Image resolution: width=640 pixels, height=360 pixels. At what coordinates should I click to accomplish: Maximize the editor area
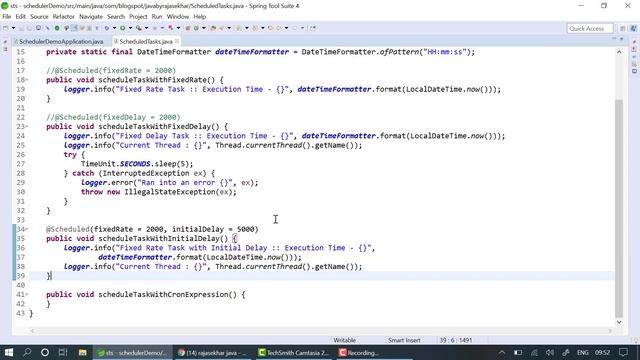622,39
